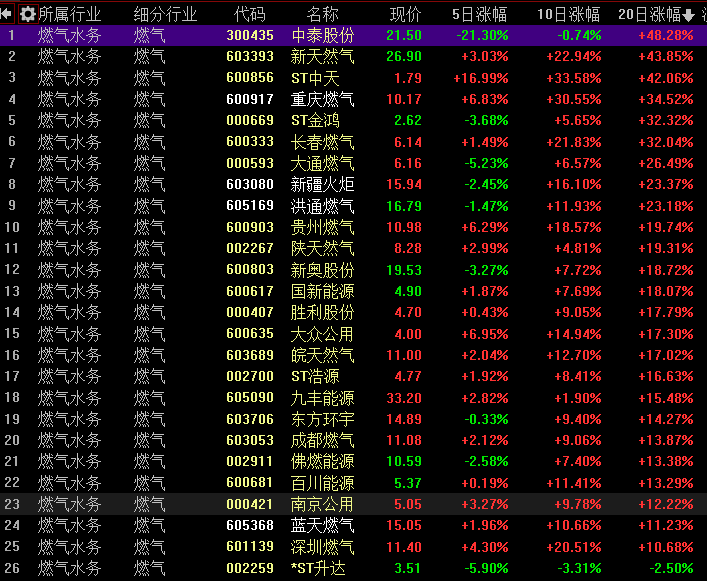Select stock 东方环宇
Viewport: 707px width, 581px height.
click(323, 419)
